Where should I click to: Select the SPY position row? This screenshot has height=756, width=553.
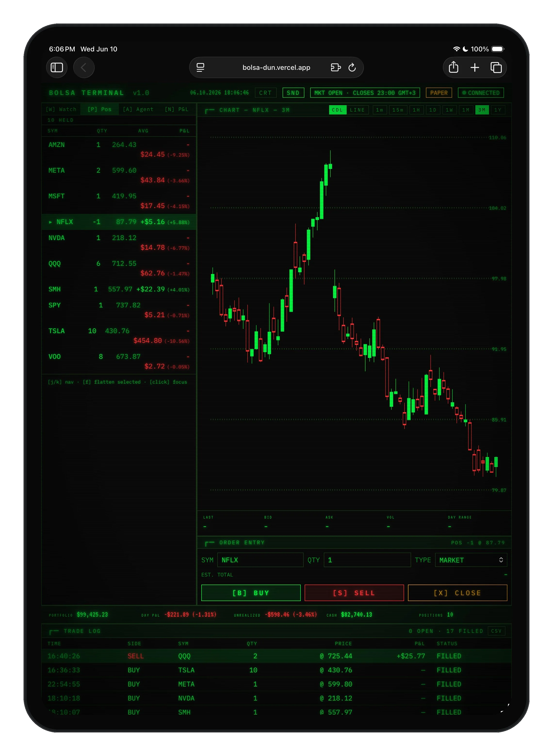[119, 310]
